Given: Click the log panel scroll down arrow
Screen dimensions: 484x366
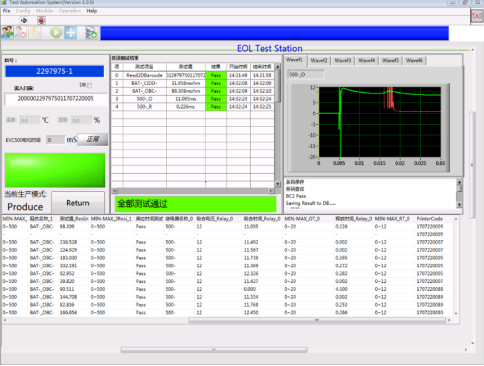Looking at the screenshot, I should 459,205.
